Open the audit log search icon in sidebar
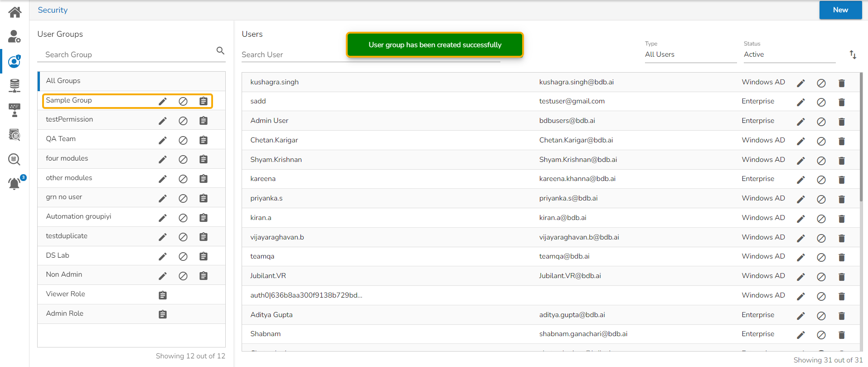Screen dimensions: 868x367 pyautogui.click(x=15, y=135)
